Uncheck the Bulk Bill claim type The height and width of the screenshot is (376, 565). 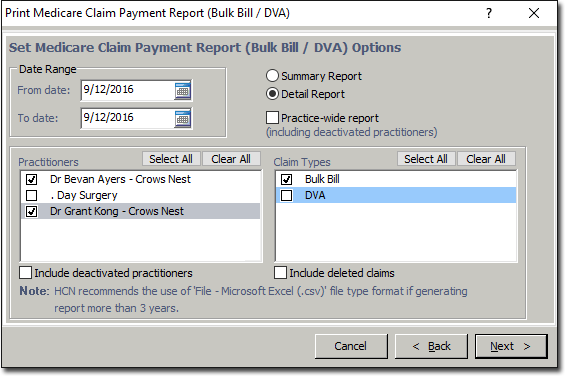[x=286, y=179]
